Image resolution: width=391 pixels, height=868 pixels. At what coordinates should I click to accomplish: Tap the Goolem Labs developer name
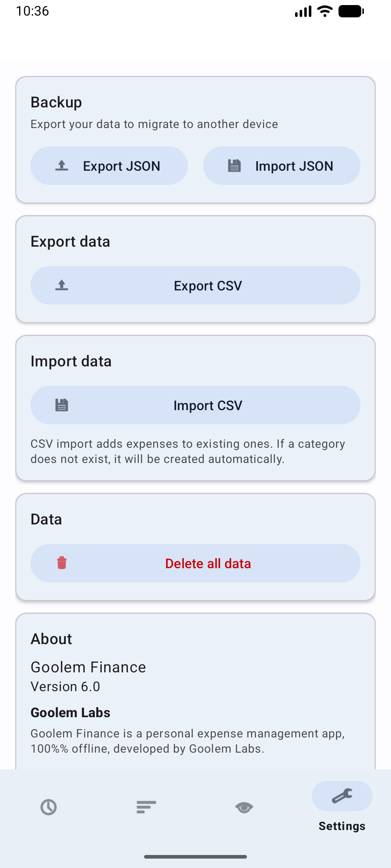pos(70,712)
